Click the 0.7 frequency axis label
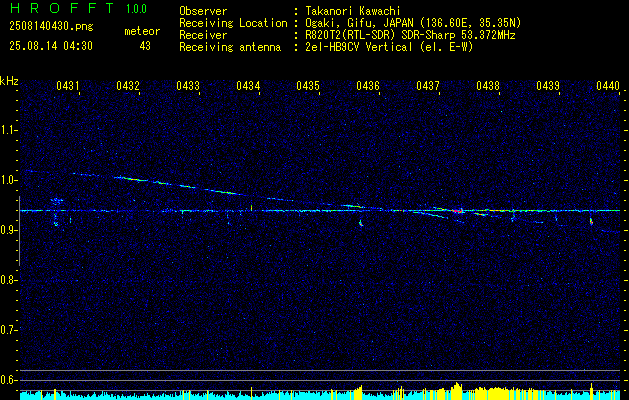 8,330
